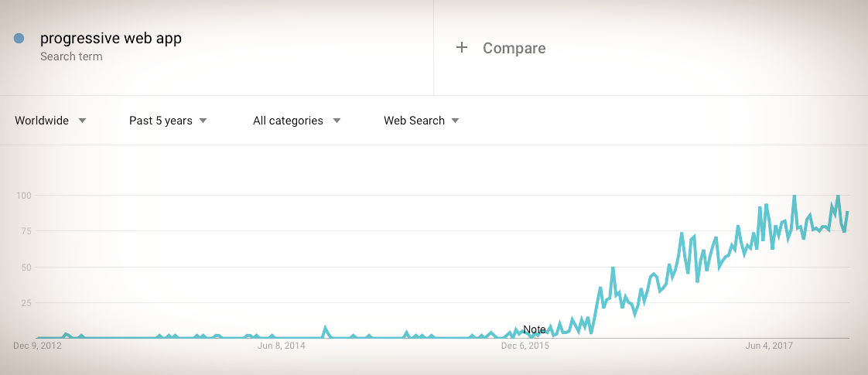
Task: Click the last data point at line's right end
Action: click(848, 212)
